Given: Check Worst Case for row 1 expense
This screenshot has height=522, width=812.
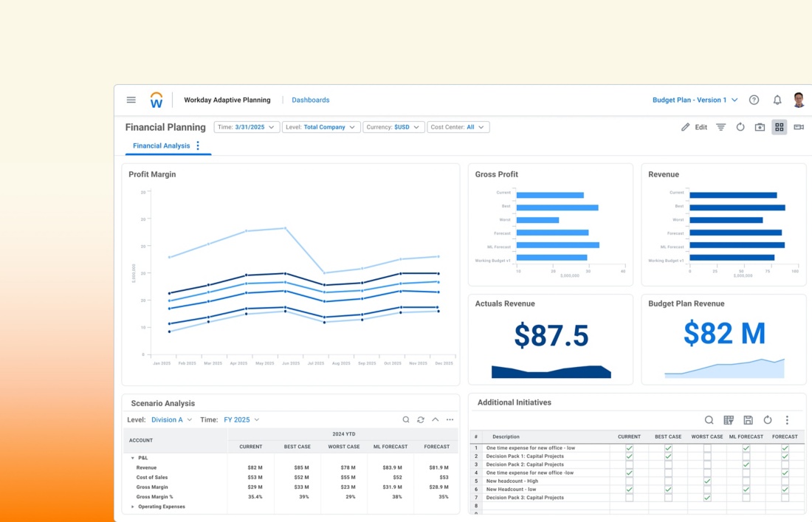Looking at the screenshot, I should pyautogui.click(x=707, y=448).
